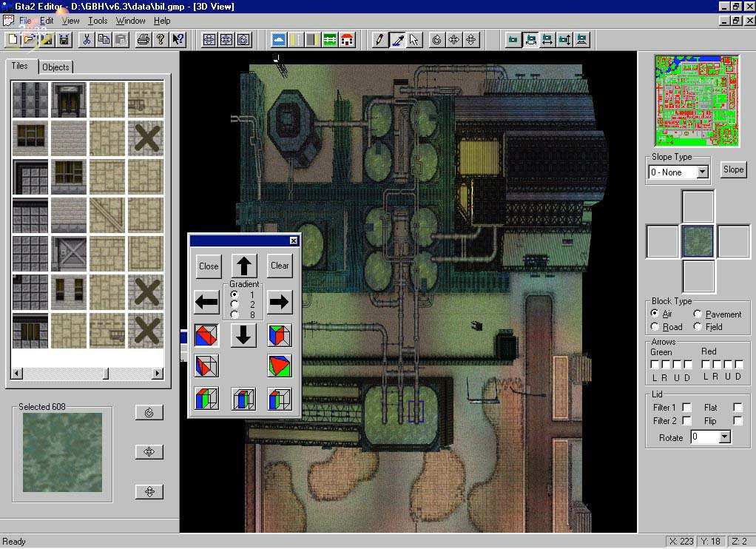
Task: Open the Tools menu
Action: point(98,21)
